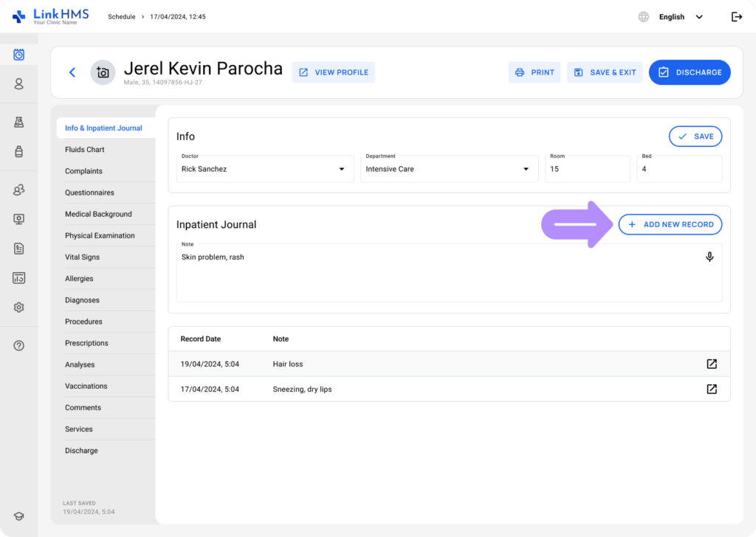Click the graduation cap icon
The width and height of the screenshot is (756, 537).
(x=19, y=516)
